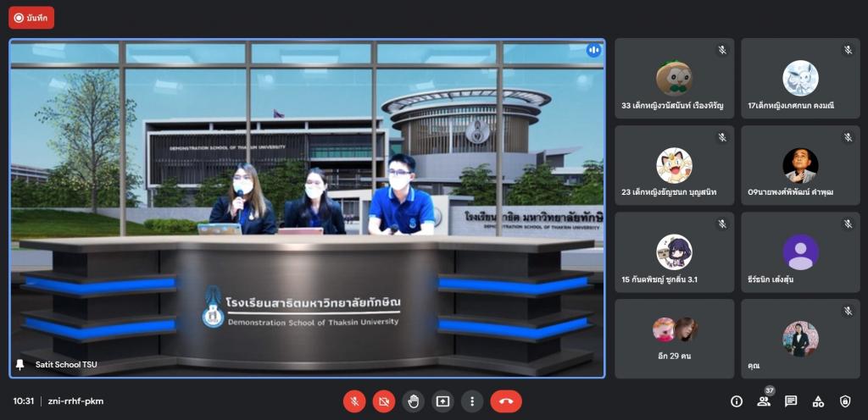
Task: Turn on camera in bottom control bar
Action: [384, 401]
